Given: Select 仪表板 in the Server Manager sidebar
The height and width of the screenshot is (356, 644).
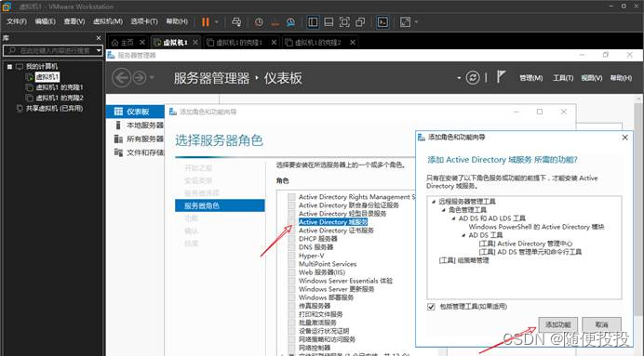Looking at the screenshot, I should (x=136, y=112).
